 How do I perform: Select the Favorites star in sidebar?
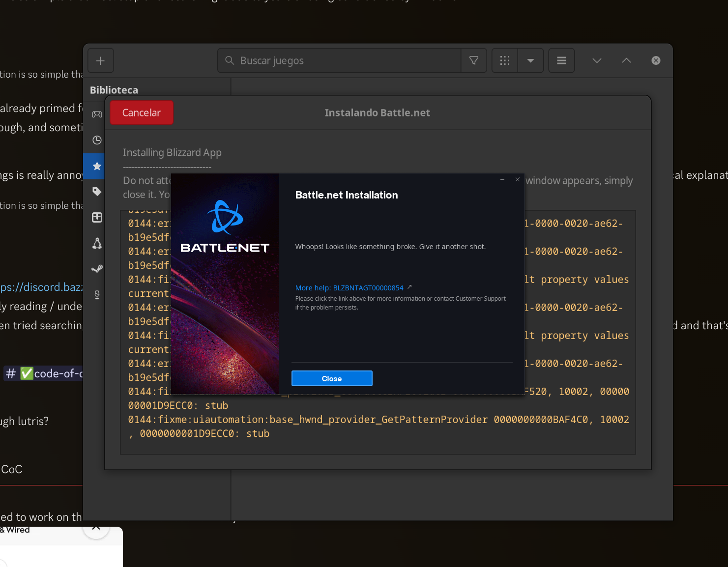click(97, 166)
